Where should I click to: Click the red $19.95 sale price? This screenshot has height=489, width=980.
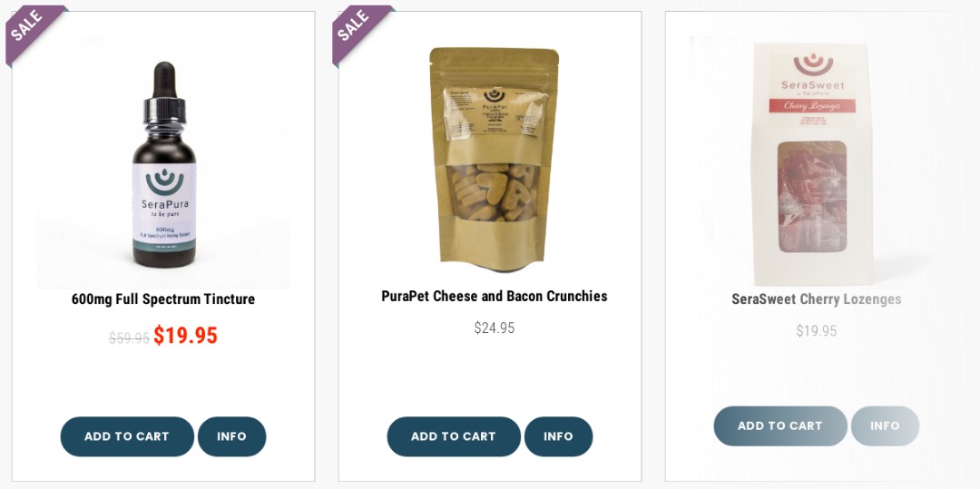tap(186, 336)
